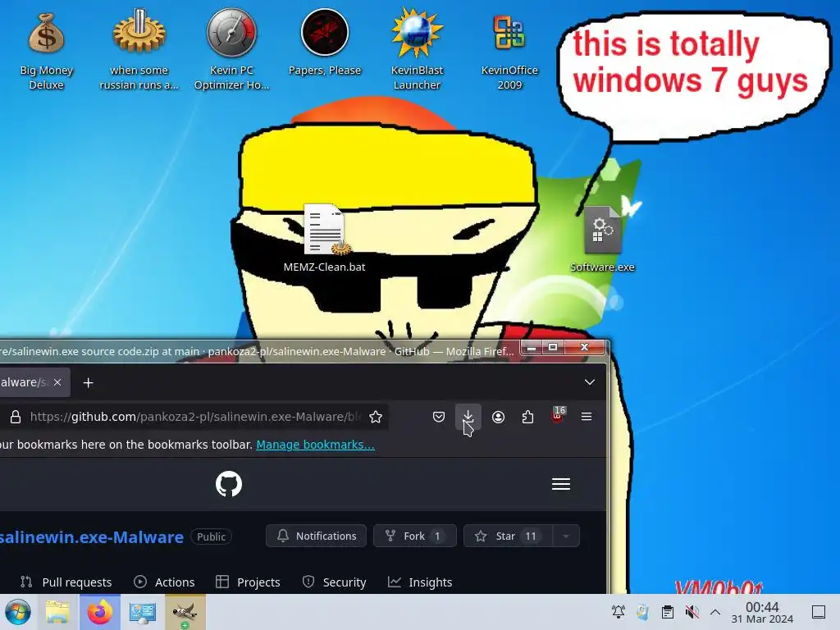The width and height of the screenshot is (840, 630).
Task: Open a new Firefox tab
Action: 89,382
